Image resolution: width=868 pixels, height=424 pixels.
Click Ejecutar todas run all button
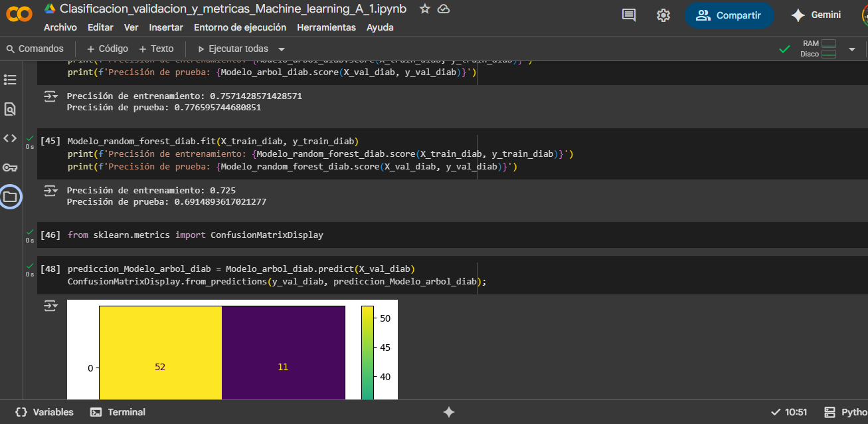click(233, 49)
